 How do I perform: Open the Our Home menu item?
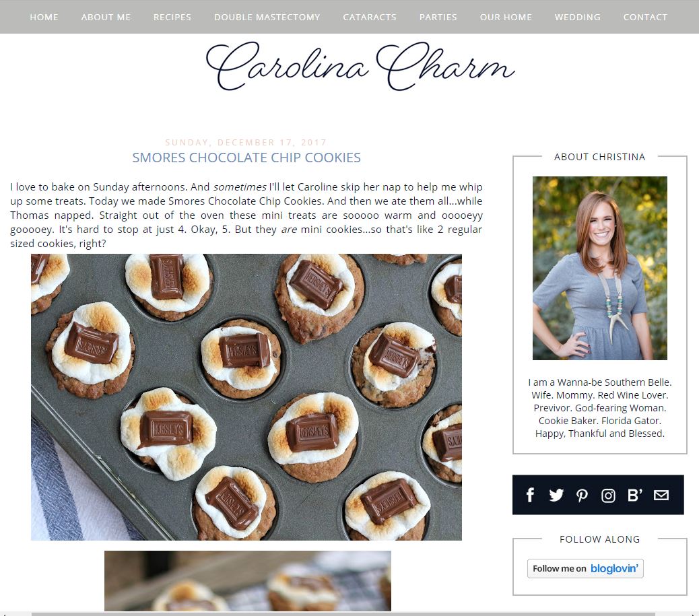click(x=506, y=17)
